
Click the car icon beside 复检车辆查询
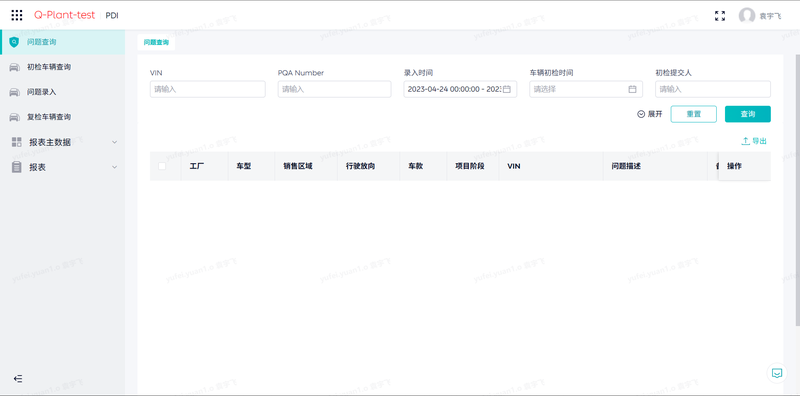[14, 117]
